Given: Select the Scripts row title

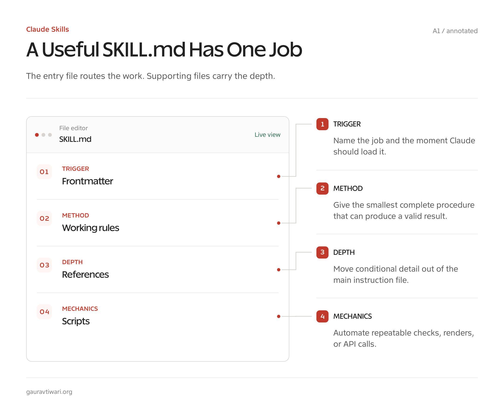Looking at the screenshot, I should [x=76, y=321].
